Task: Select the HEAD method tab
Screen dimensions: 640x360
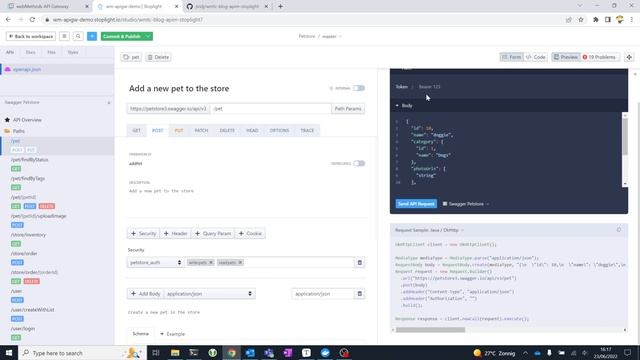Action: coord(252,130)
